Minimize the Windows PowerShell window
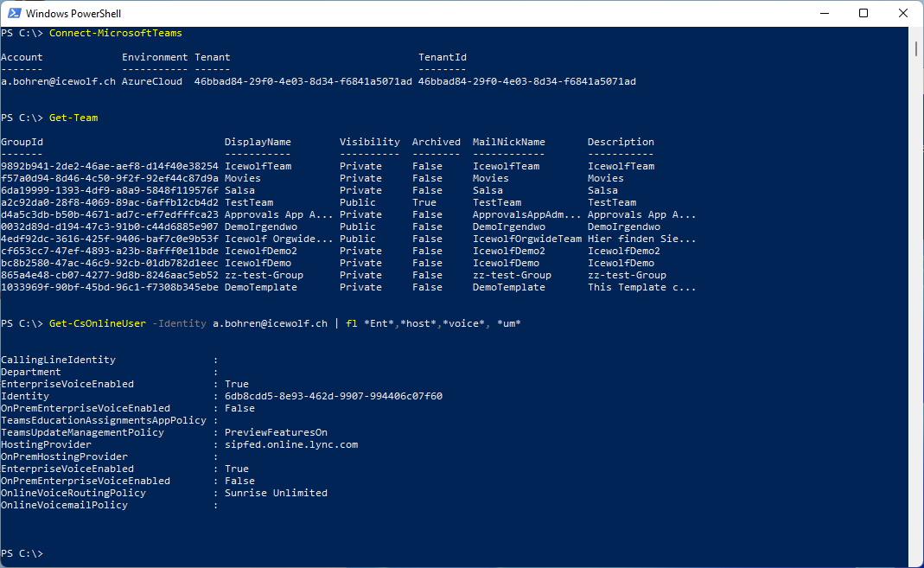This screenshot has width=924, height=568. pos(825,13)
